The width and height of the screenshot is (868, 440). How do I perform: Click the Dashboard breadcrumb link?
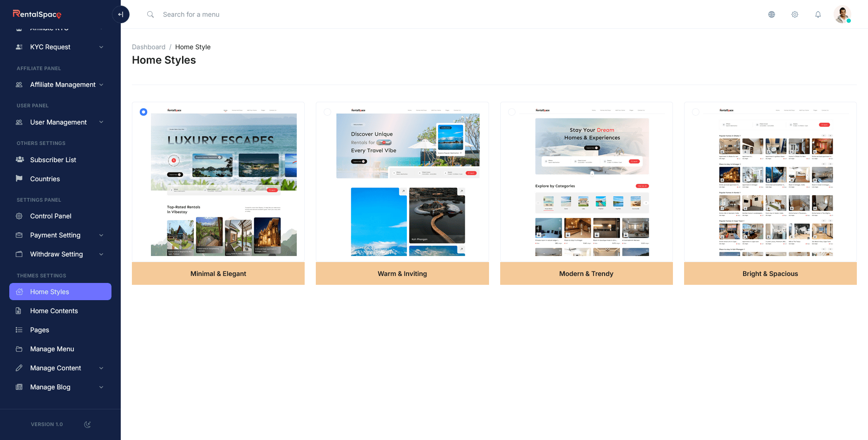(149, 47)
